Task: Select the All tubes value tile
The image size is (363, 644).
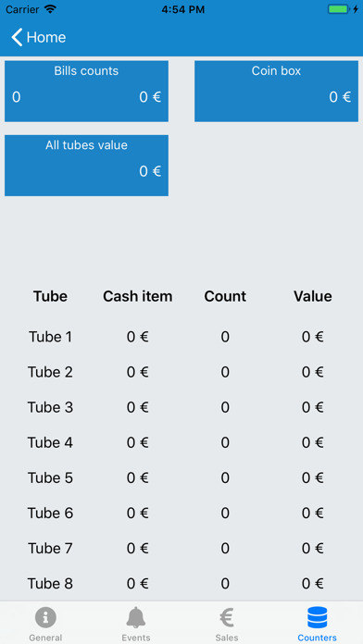Action: tap(86, 166)
